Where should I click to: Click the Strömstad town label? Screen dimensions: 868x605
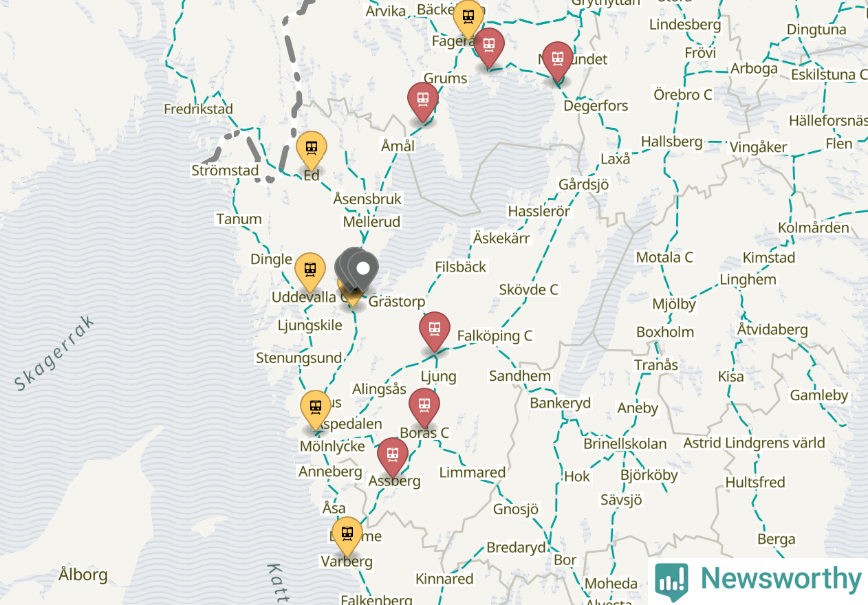pos(226,170)
